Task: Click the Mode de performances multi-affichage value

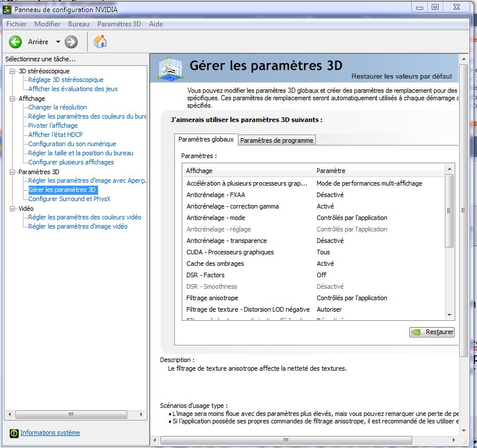Action: click(x=369, y=183)
